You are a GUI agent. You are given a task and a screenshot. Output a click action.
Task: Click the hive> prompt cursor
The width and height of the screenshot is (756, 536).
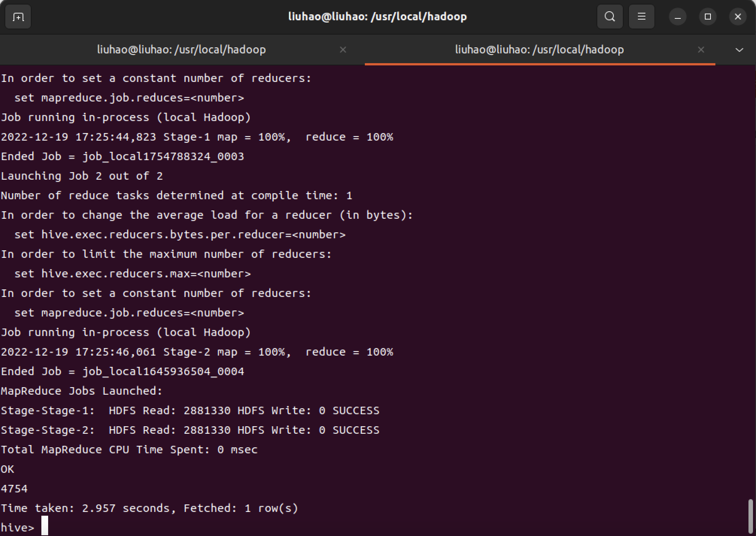pyautogui.click(x=45, y=525)
